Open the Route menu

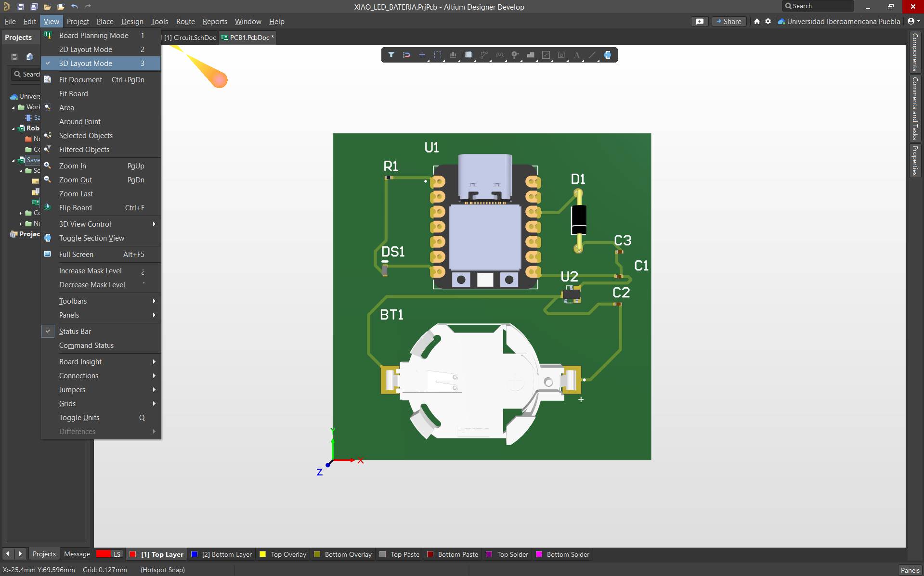tap(185, 21)
